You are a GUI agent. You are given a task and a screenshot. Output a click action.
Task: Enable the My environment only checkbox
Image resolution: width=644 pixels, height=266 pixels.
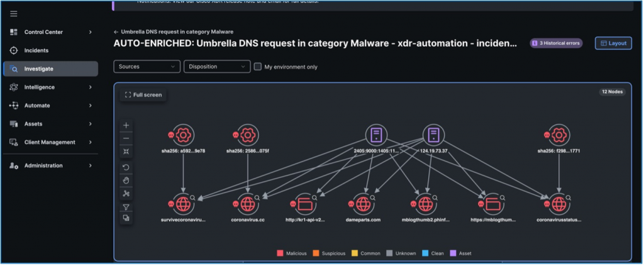(x=257, y=67)
